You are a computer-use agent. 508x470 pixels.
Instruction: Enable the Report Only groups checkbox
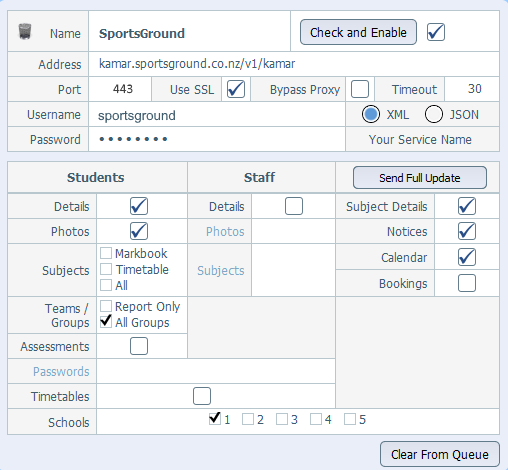(106, 306)
